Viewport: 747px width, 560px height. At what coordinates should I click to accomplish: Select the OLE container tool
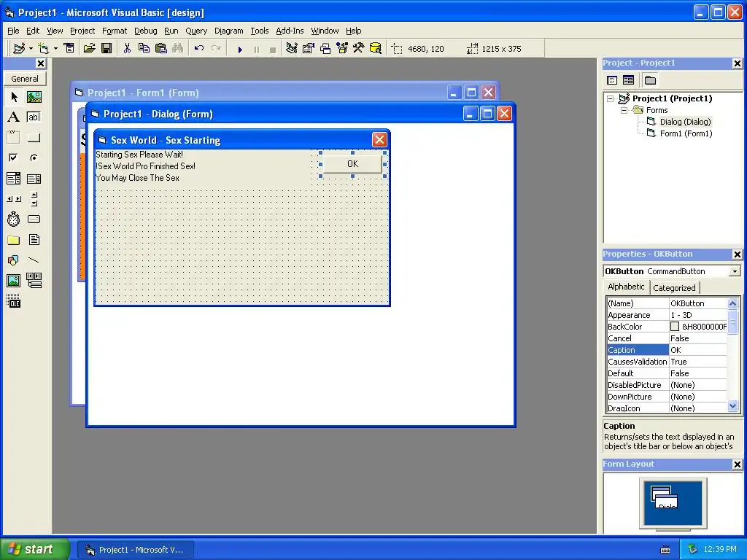click(x=14, y=301)
